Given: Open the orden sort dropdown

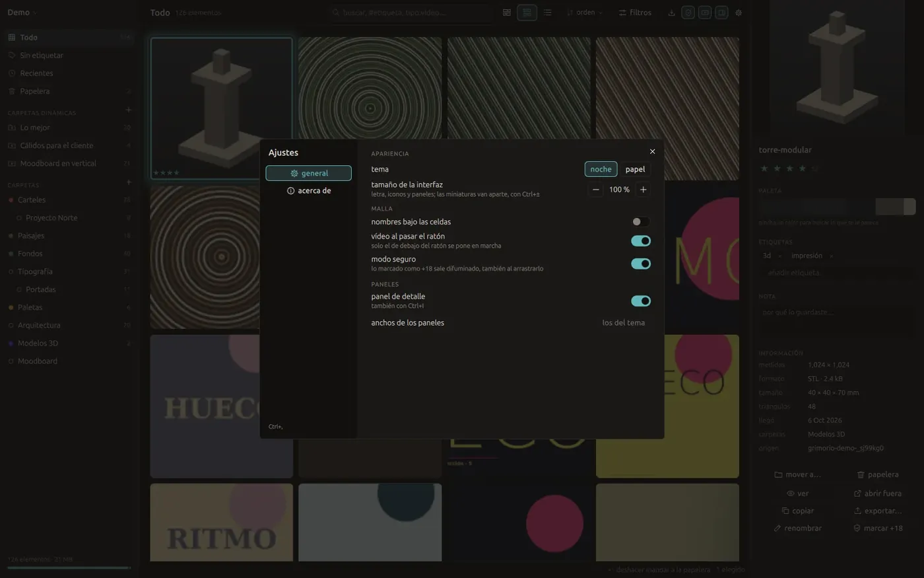Looking at the screenshot, I should (x=585, y=13).
